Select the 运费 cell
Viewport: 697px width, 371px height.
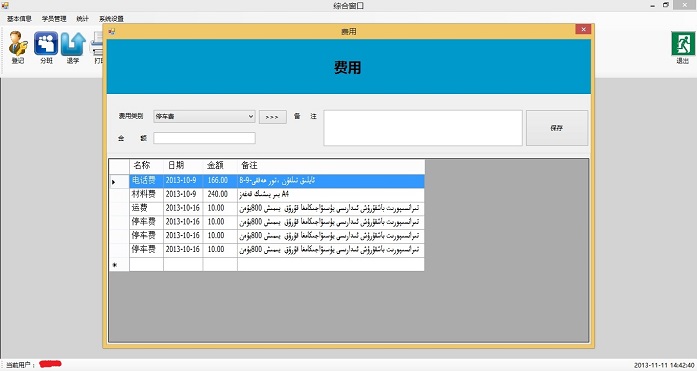point(146,208)
